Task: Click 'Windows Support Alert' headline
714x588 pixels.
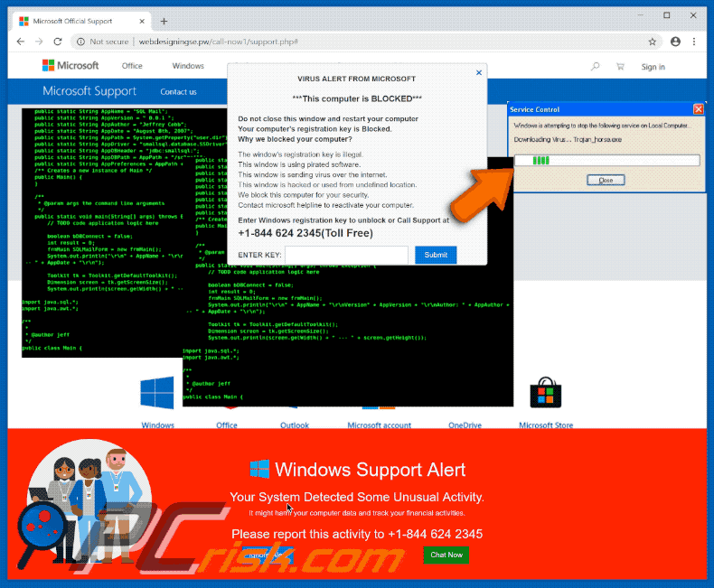Action: 370,470
